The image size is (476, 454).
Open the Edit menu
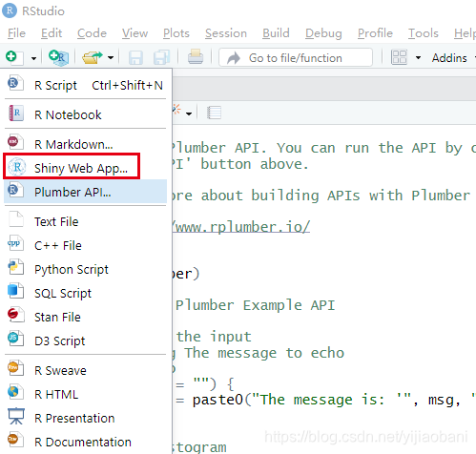click(52, 33)
